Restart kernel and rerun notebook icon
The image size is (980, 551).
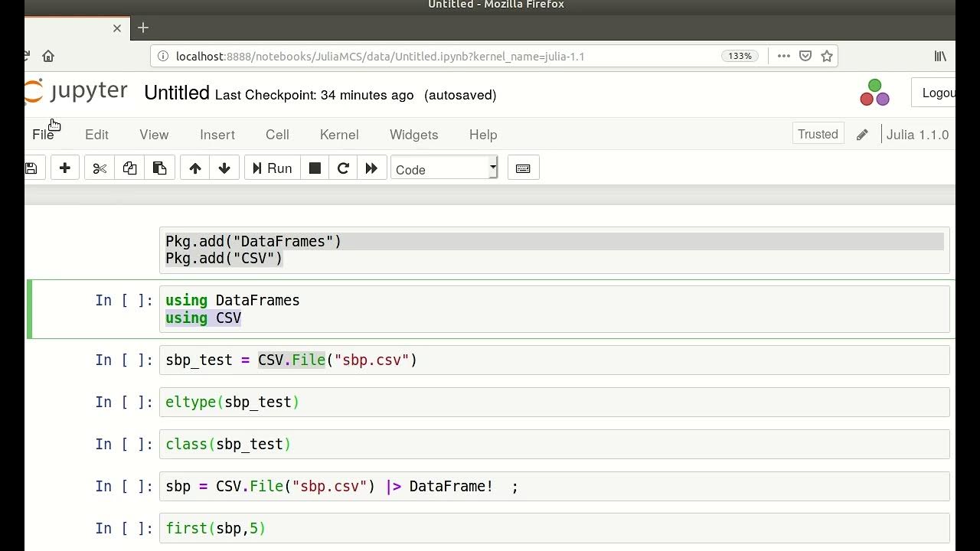point(371,168)
